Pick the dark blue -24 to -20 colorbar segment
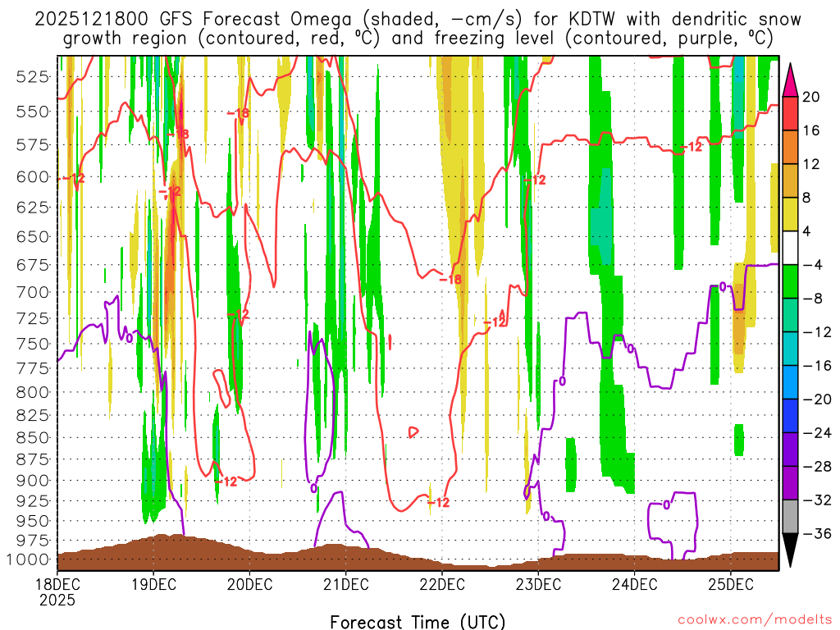This screenshot has width=840, height=630. [790, 416]
